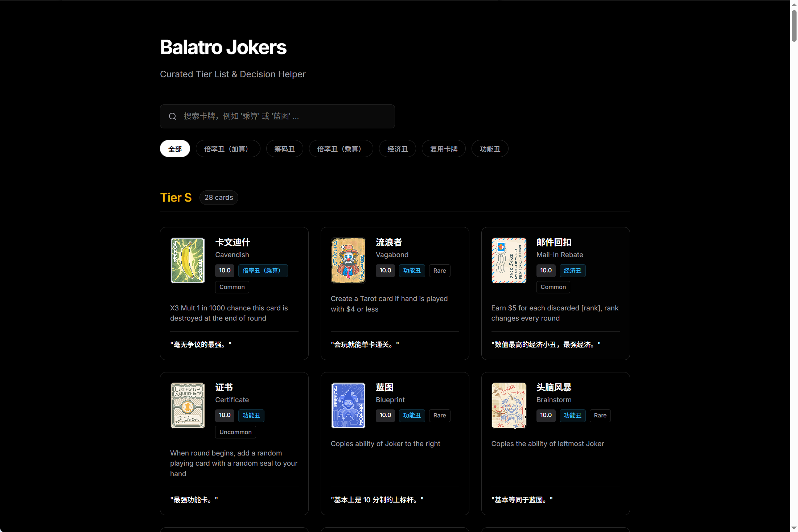Select the 倍率丑（加算）category tab

228,148
